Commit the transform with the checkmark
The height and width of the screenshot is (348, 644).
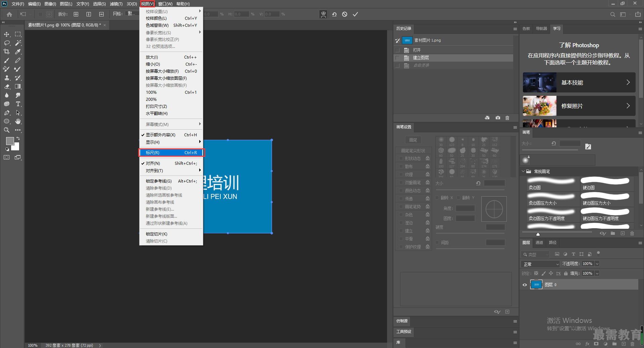(355, 14)
